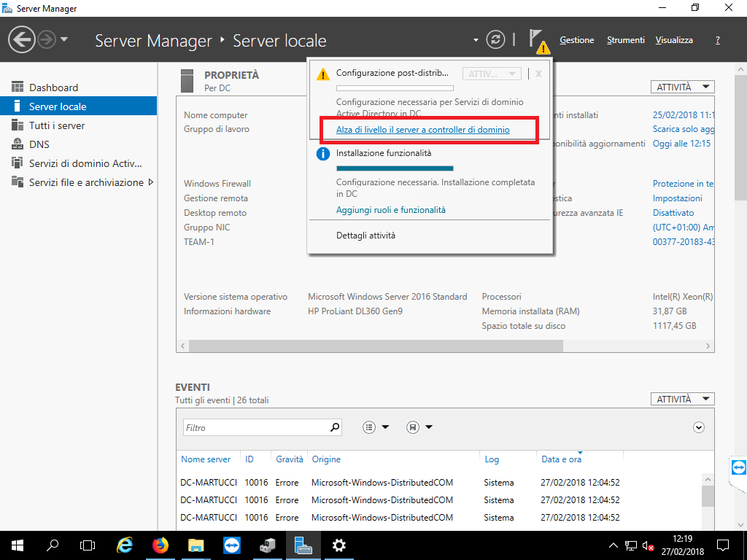The width and height of the screenshot is (747, 560).
Task: Open the Visualizza menu
Action: pyautogui.click(x=674, y=40)
